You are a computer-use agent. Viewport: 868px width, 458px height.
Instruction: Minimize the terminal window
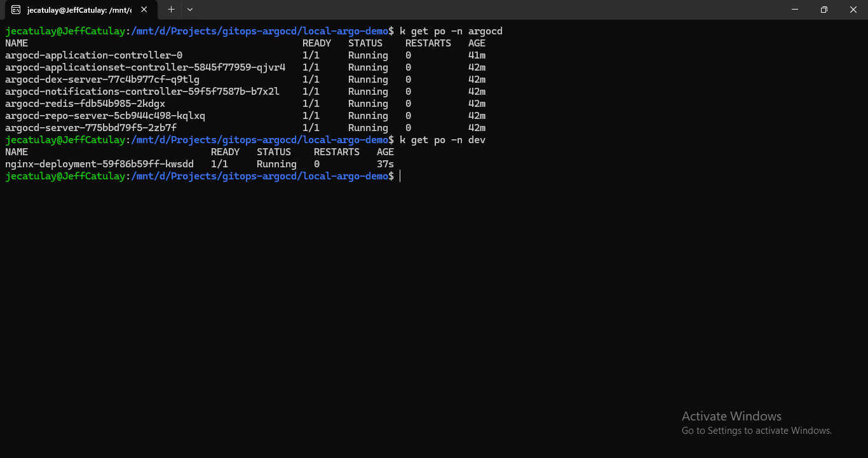tap(795, 10)
